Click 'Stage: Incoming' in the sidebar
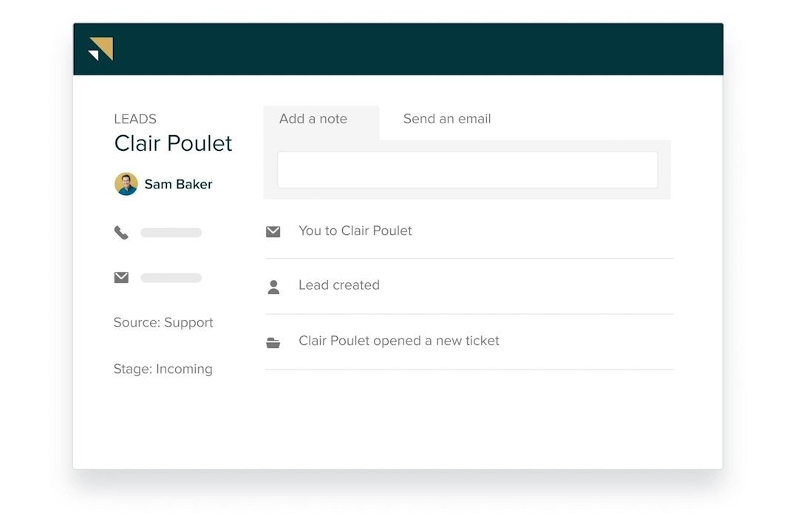The width and height of the screenshot is (798, 532). click(x=163, y=369)
